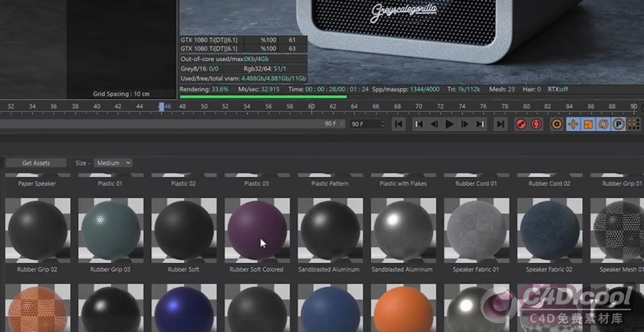
Task: Click the RTX:off status indicator
Action: pos(558,89)
